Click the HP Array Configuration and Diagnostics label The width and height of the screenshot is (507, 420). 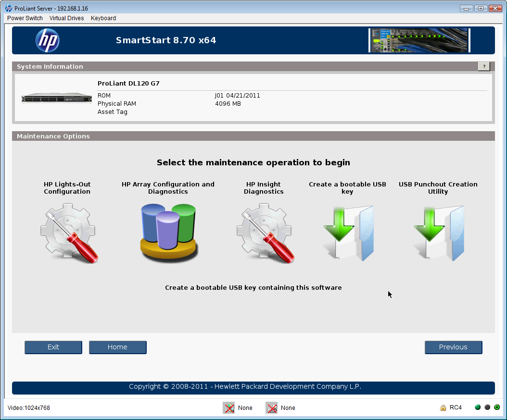click(168, 188)
